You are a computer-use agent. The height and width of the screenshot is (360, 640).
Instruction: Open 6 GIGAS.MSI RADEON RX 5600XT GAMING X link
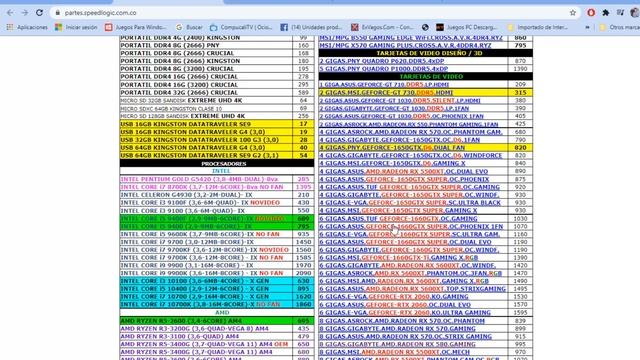pyautogui.click(x=404, y=281)
